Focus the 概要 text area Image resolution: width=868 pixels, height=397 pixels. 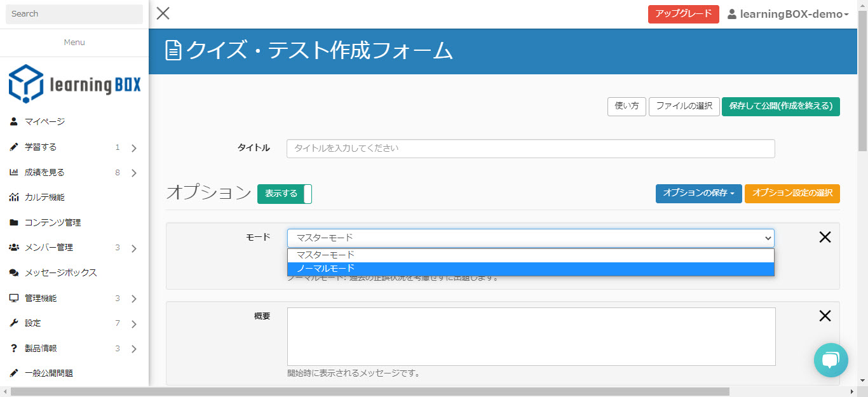(531, 337)
